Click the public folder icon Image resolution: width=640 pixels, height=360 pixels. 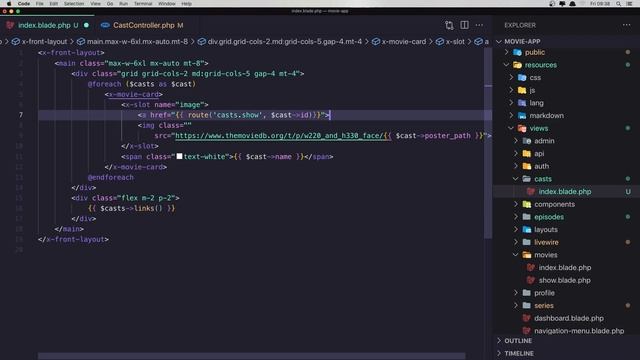(x=518, y=52)
